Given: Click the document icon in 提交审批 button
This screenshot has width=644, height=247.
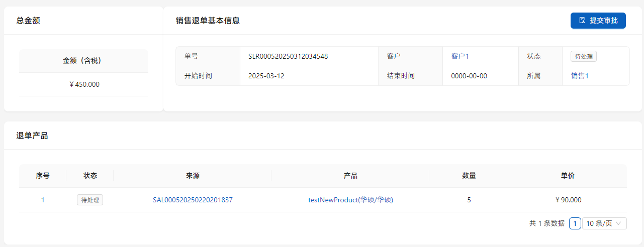Looking at the screenshot, I should (582, 21).
